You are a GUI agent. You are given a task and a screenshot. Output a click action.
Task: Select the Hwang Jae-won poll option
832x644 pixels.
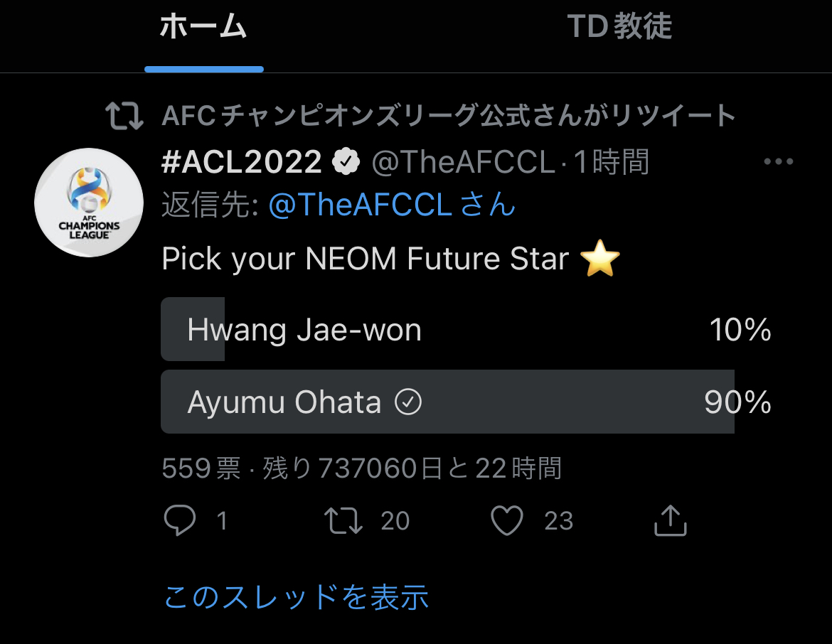[x=466, y=330]
